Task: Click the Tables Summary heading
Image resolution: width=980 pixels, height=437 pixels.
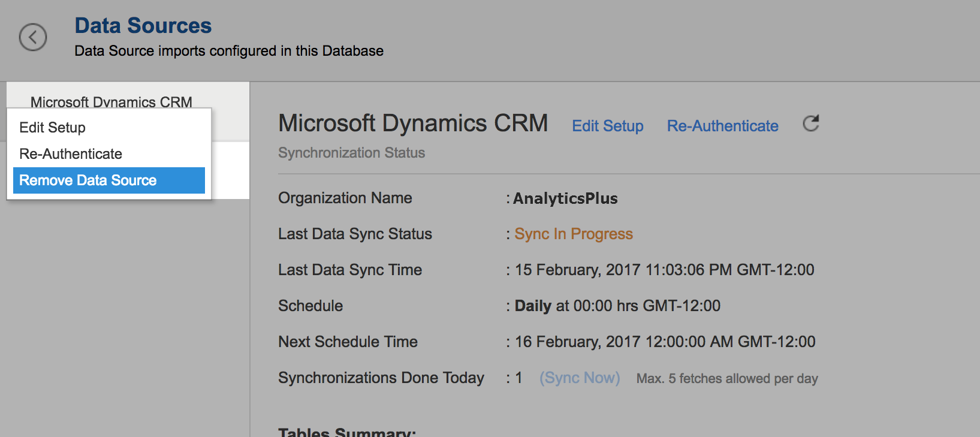Action: (347, 432)
